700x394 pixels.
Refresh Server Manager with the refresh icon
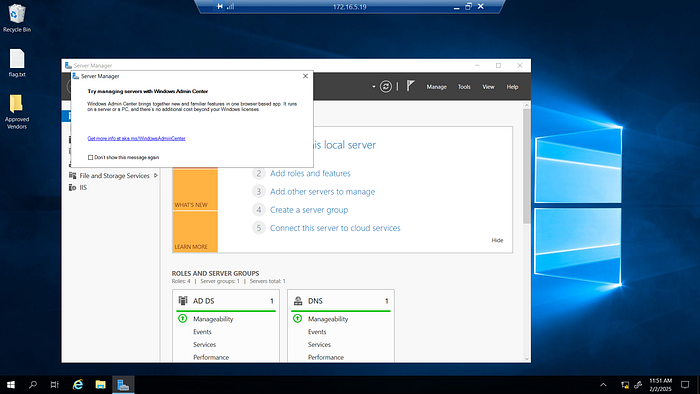[x=386, y=87]
